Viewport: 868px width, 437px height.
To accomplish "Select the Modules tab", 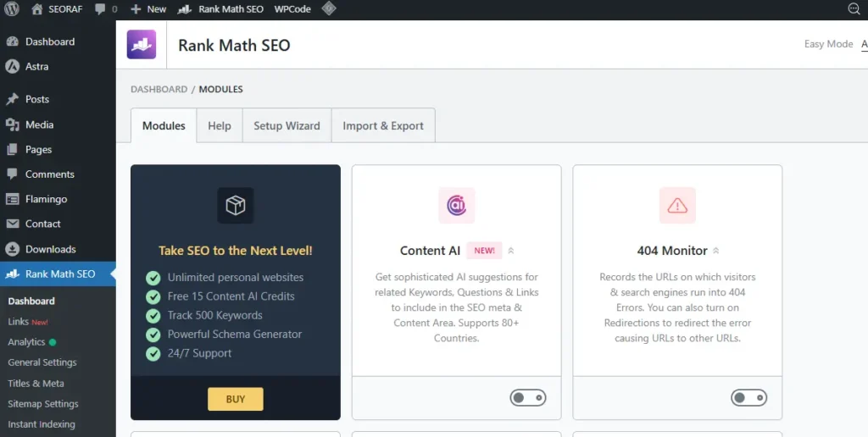I will (x=164, y=125).
